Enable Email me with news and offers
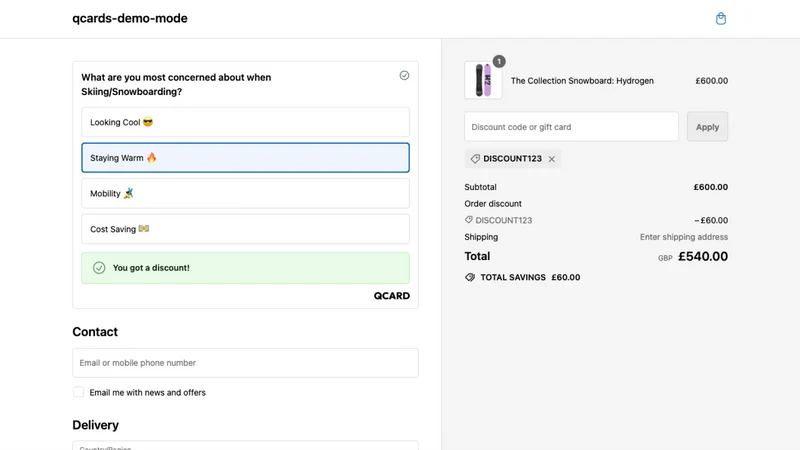The height and width of the screenshot is (450, 800). (x=78, y=392)
